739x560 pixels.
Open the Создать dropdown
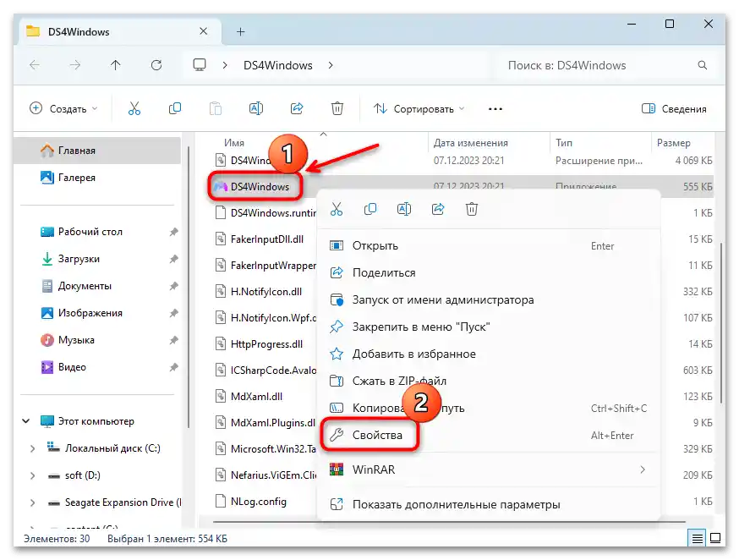(63, 109)
